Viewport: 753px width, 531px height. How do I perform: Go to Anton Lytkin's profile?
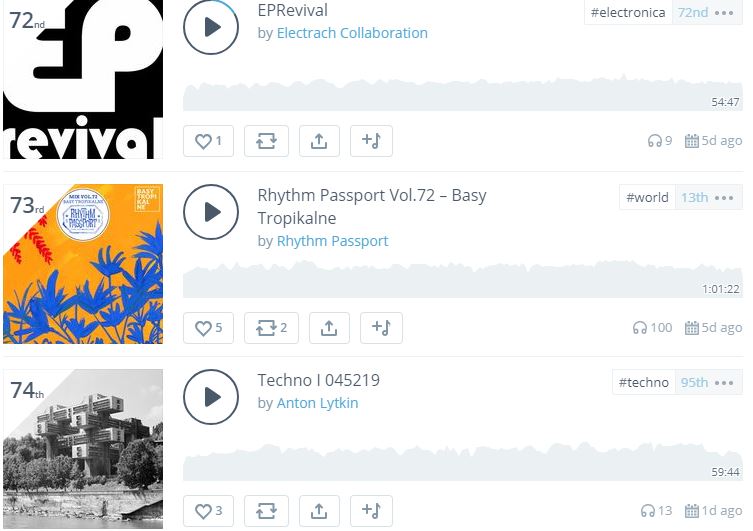click(317, 403)
